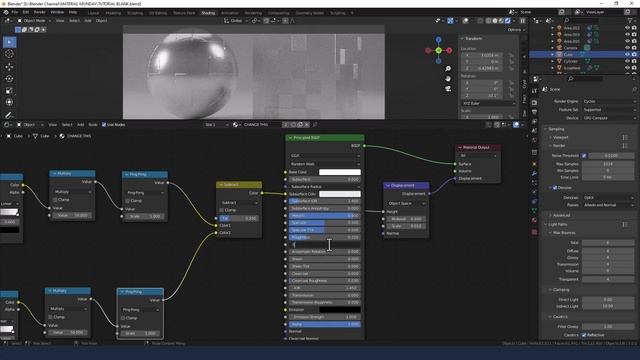Toggle Clamp on upper Ping-Pong node

[128, 201]
